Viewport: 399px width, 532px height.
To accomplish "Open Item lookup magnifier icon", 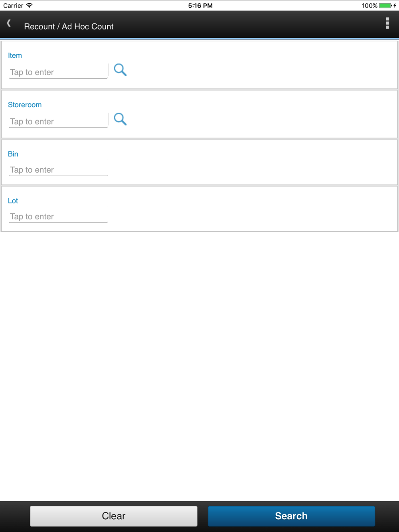I will (120, 70).
